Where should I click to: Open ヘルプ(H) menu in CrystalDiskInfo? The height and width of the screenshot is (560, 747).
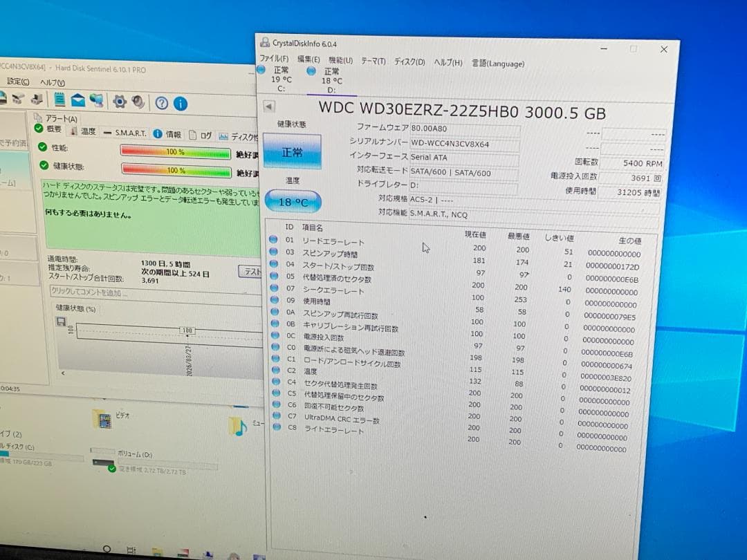click(448, 62)
